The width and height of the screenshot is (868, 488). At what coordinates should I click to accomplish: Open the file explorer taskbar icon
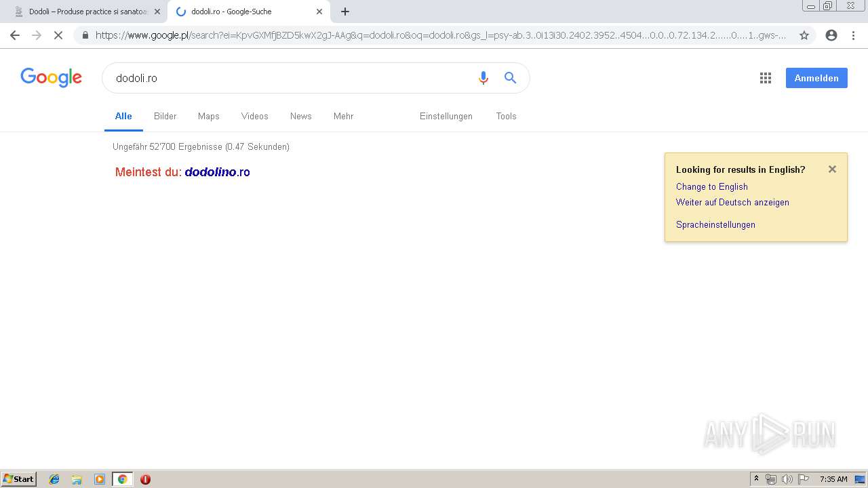[77, 479]
